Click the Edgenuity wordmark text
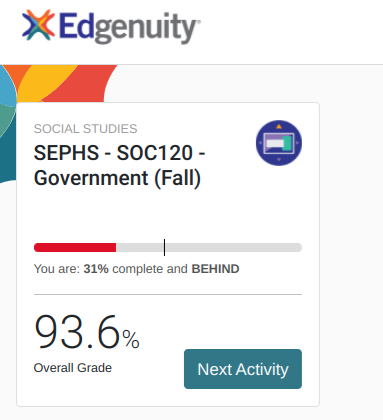The width and height of the screenshot is (383, 420). coord(130,28)
